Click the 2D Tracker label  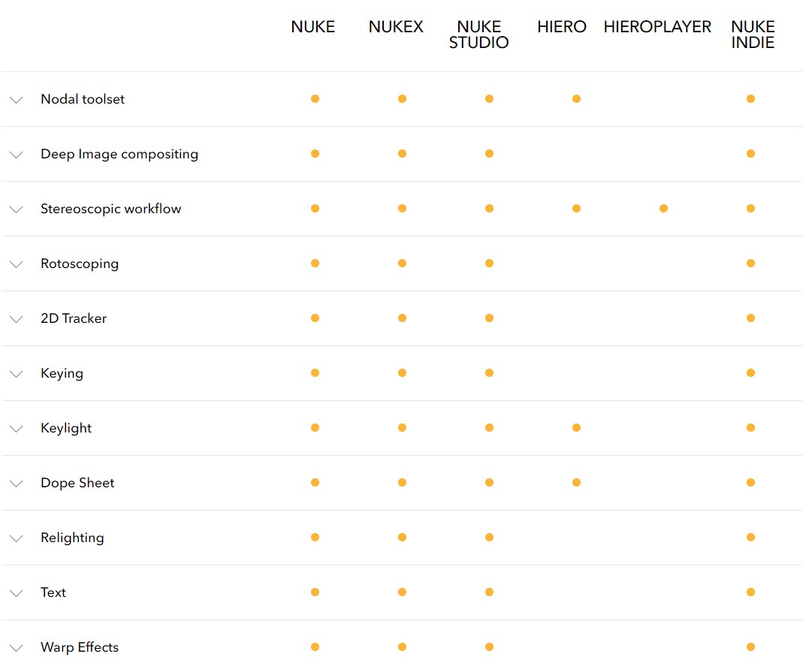point(74,318)
